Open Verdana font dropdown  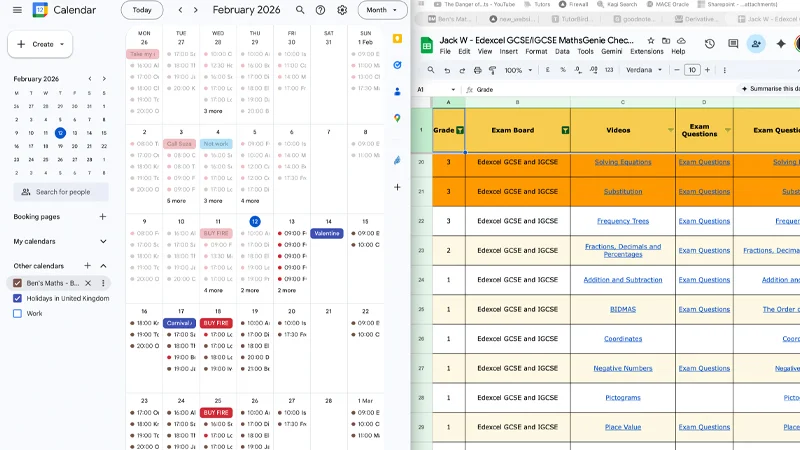pos(643,70)
